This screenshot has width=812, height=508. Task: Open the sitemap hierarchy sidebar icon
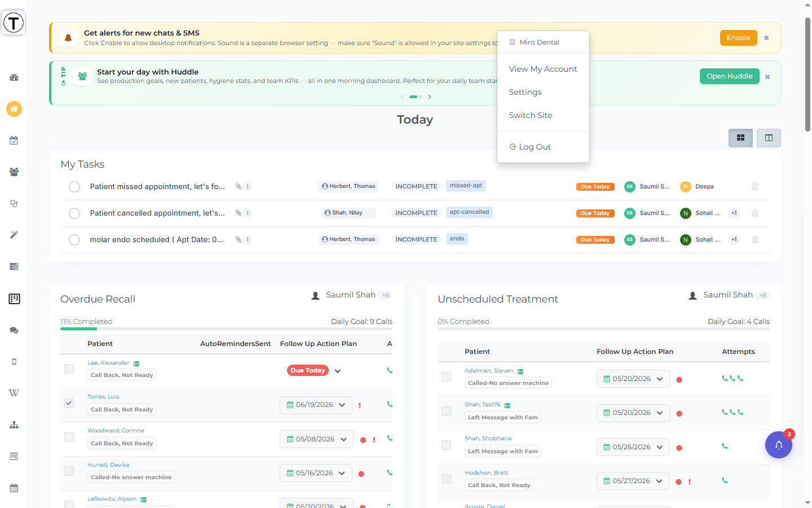pyautogui.click(x=14, y=425)
